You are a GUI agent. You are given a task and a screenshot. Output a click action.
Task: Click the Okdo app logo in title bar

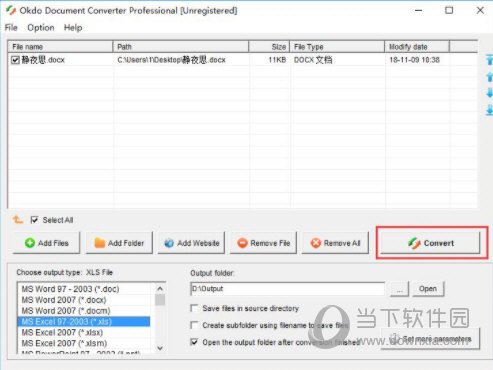point(11,10)
